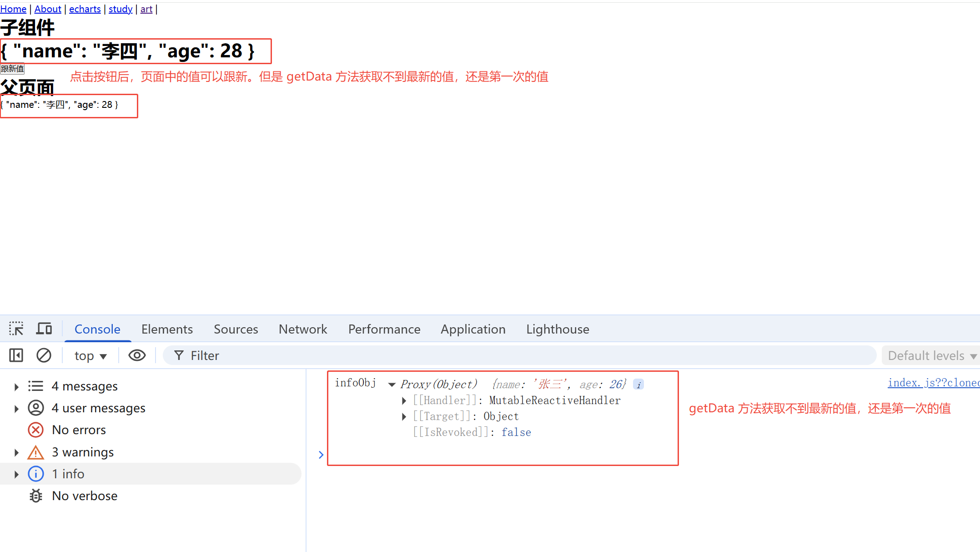Click the object info badge beside Proxy
This screenshot has width=980, height=552.
tap(638, 385)
